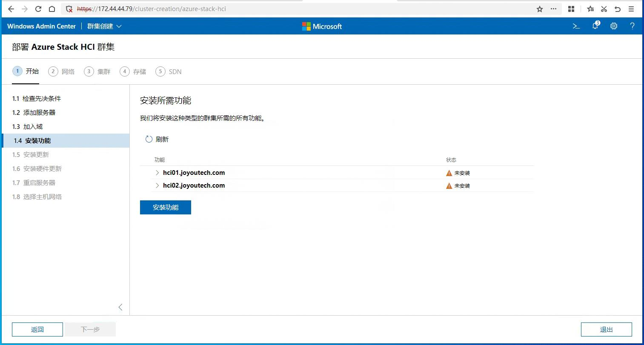Click the scissors screenshot icon
Viewport: 644px width, 345px height.
pyautogui.click(x=604, y=9)
